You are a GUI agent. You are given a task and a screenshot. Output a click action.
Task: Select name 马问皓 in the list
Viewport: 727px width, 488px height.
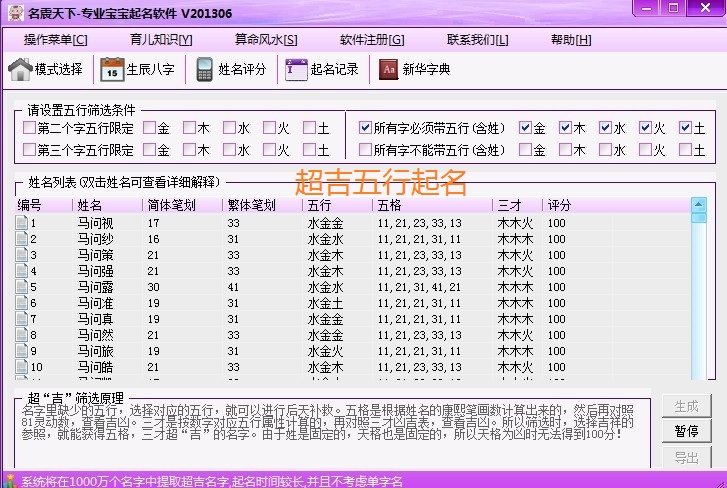96,367
